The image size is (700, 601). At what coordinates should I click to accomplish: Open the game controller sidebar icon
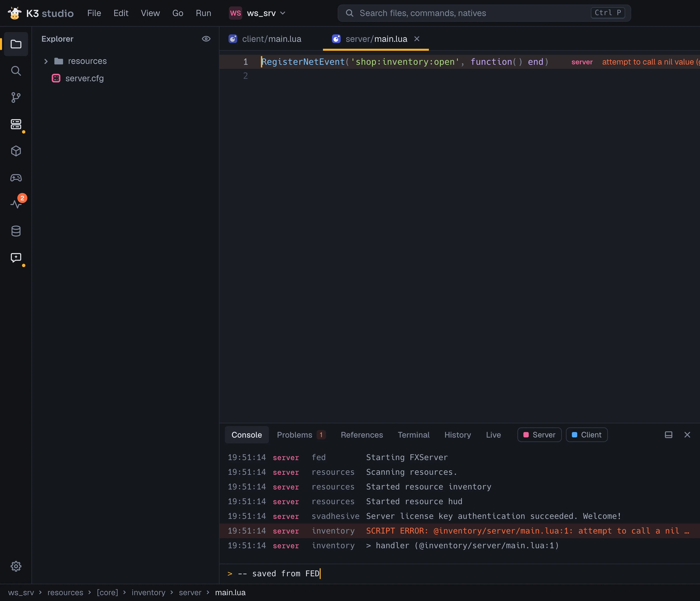click(x=16, y=177)
